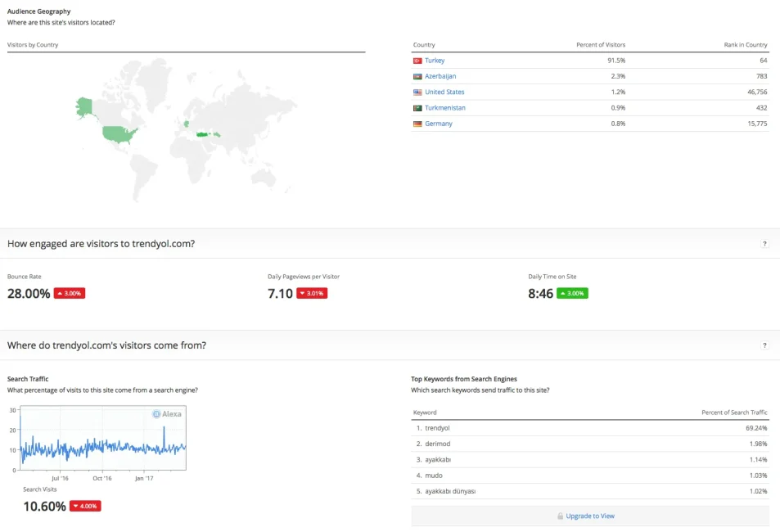
Task: Click the time on site 3.00% badge
Action: click(572, 293)
